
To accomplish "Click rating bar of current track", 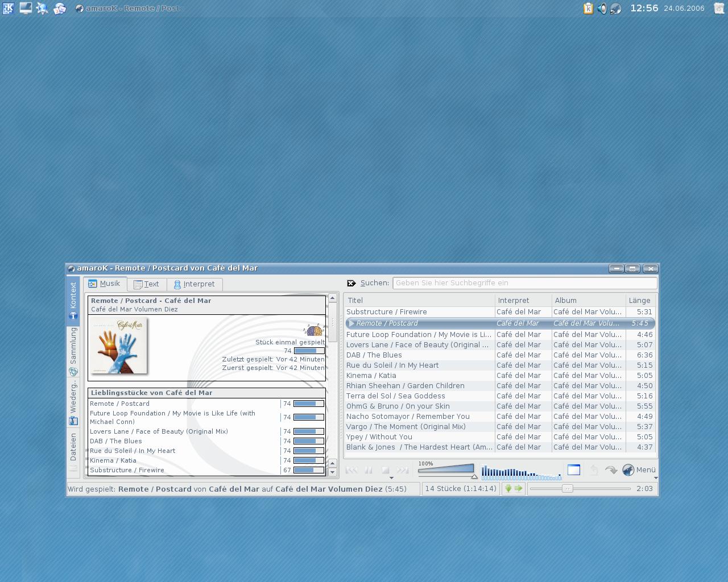I will 309,351.
